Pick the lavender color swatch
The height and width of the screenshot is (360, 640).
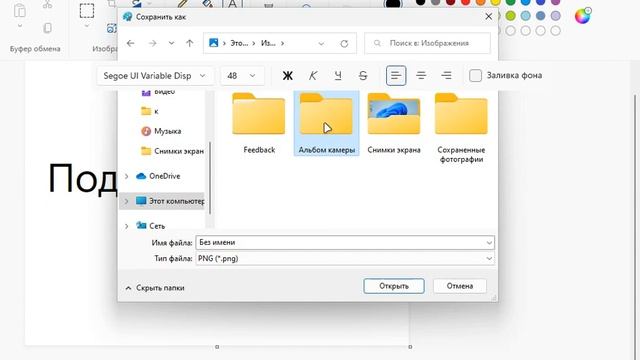(x=556, y=16)
